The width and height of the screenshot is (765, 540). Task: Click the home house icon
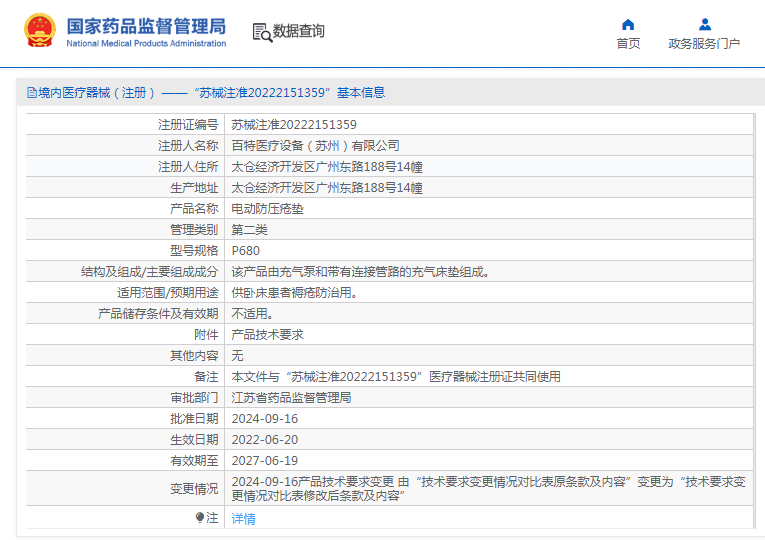coord(628,24)
